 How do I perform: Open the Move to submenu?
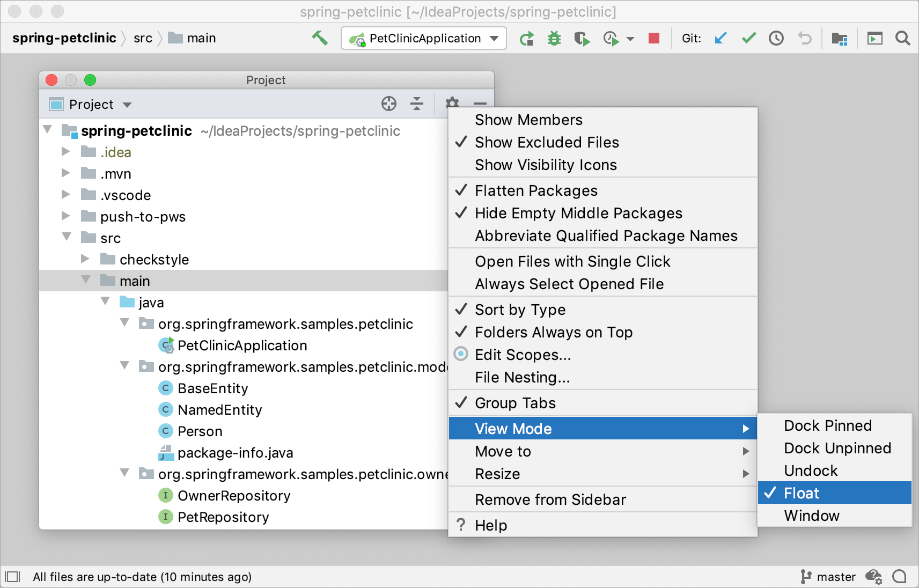click(603, 451)
